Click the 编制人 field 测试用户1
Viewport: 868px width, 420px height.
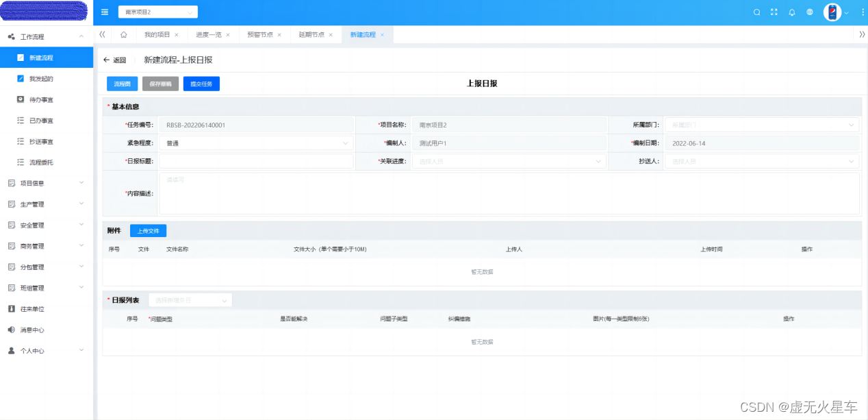[509, 143]
